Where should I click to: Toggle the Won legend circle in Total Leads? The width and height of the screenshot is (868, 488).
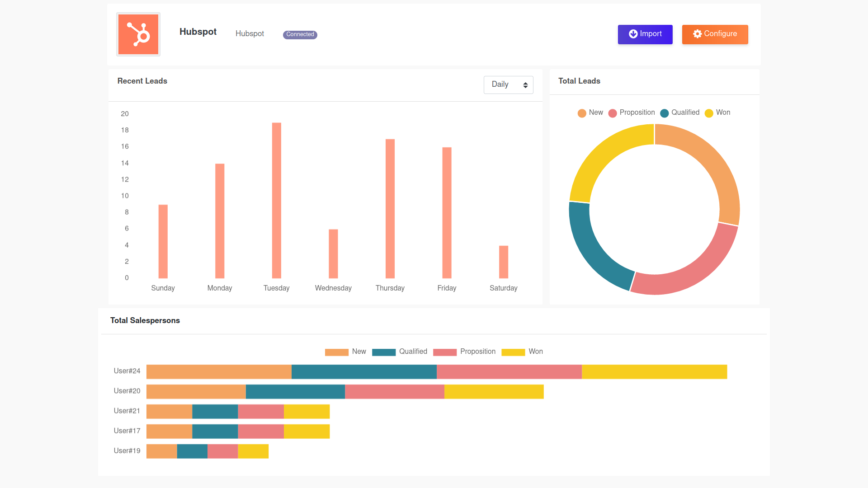click(709, 113)
